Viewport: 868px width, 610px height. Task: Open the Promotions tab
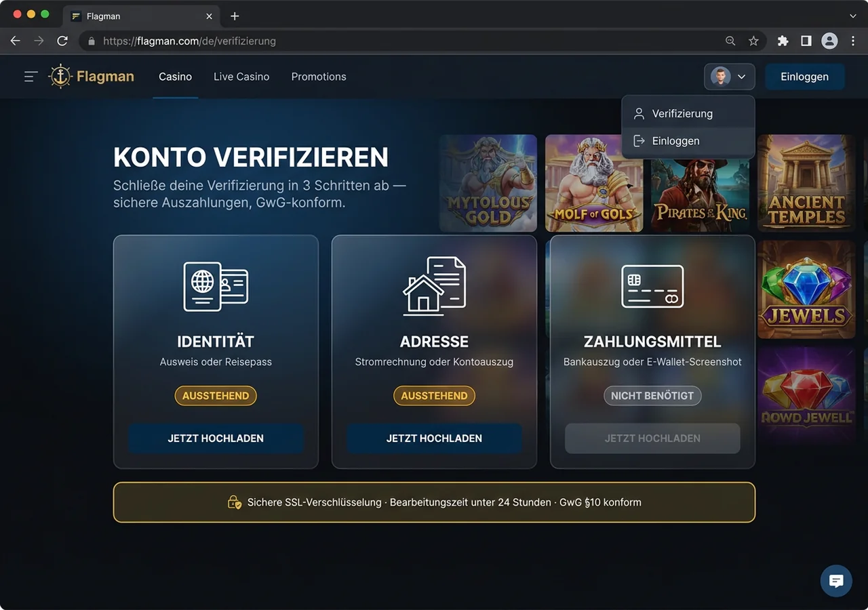click(319, 77)
